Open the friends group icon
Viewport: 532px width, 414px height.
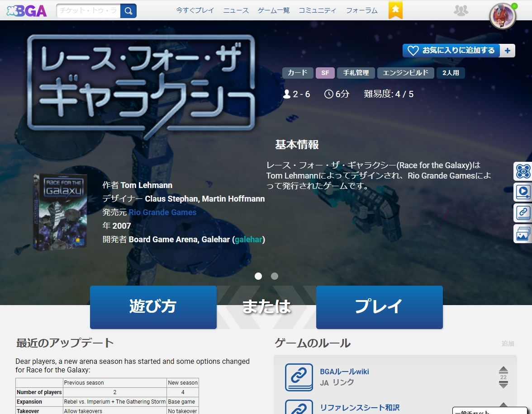pos(461,10)
